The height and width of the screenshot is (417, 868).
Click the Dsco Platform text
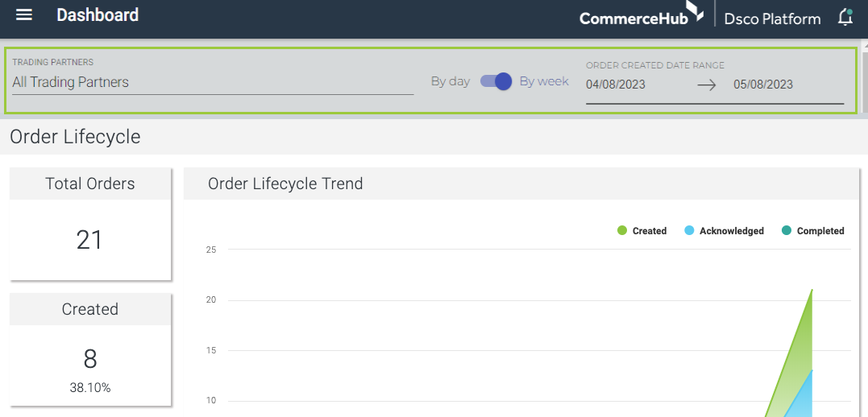click(x=772, y=19)
